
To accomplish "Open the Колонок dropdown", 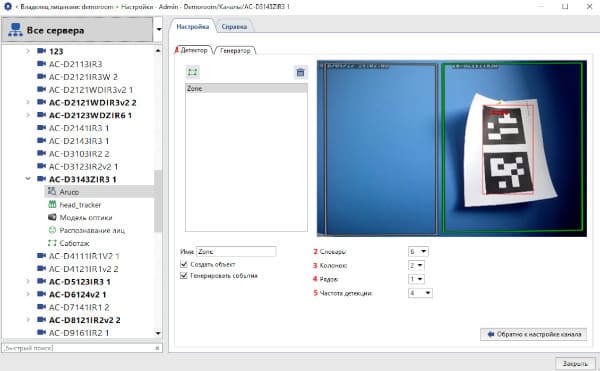I will click(x=416, y=265).
